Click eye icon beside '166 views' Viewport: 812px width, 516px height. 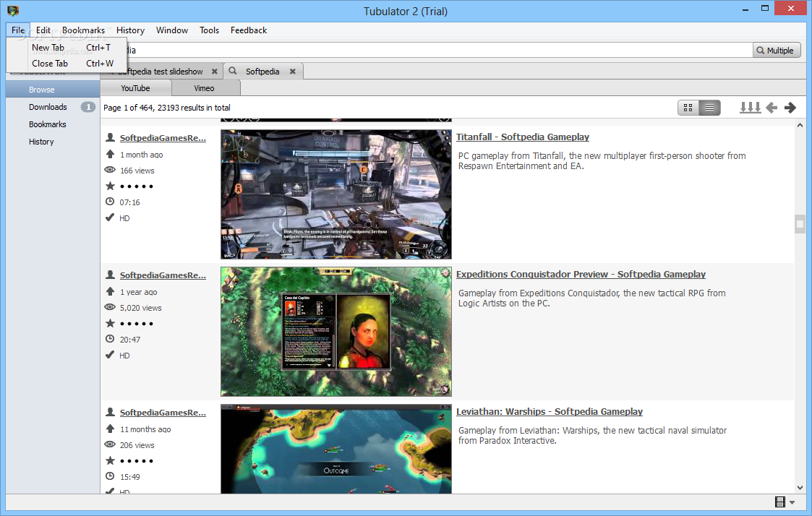pos(110,170)
